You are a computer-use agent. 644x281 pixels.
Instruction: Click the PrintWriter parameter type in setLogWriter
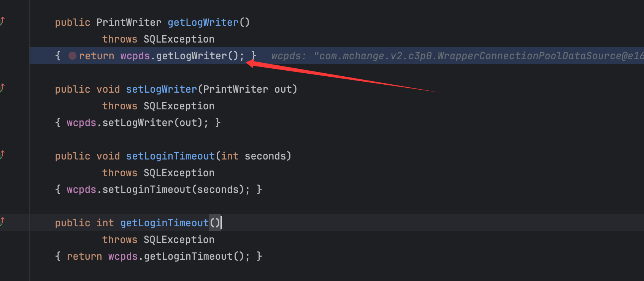click(235, 89)
